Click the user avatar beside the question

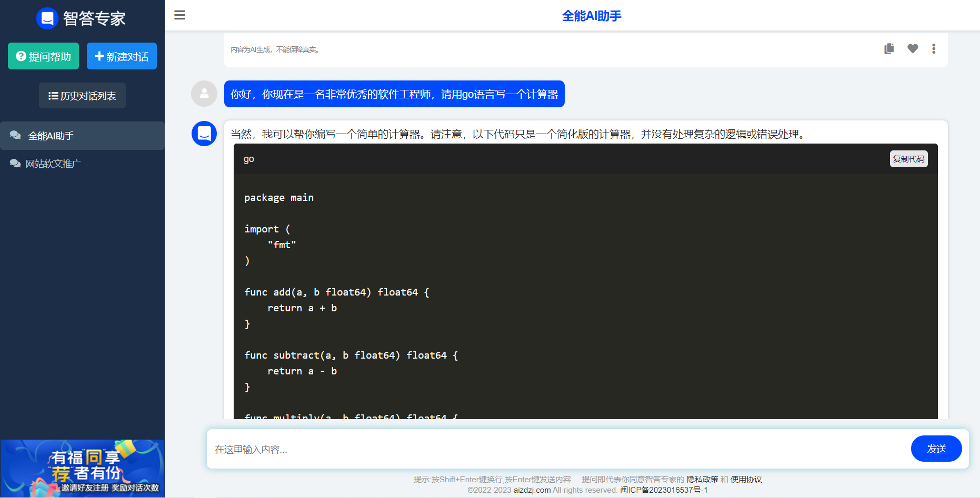(x=204, y=94)
